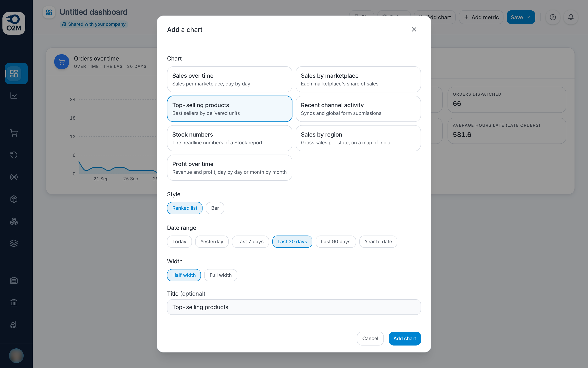Confirm with the blue Add chart button

pos(405,339)
